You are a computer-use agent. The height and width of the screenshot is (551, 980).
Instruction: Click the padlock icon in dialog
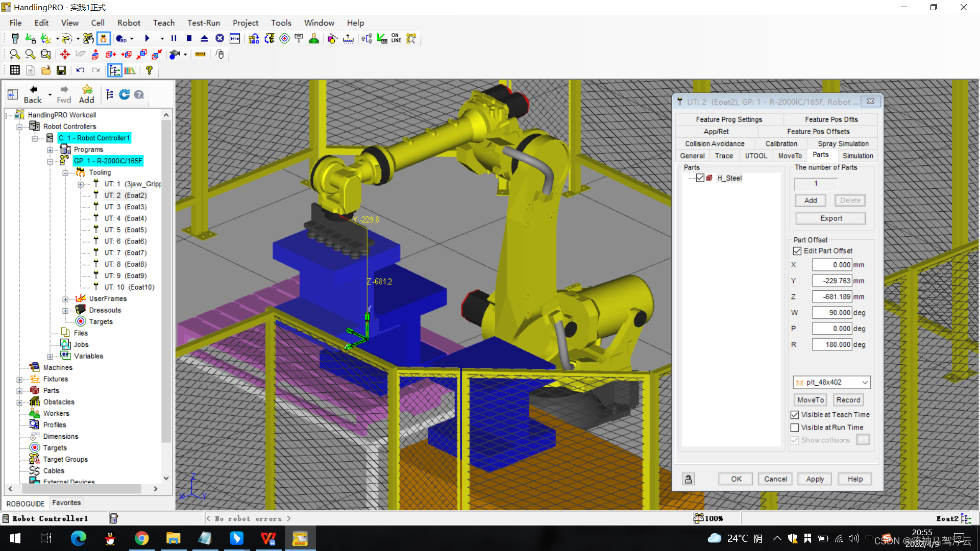[x=689, y=479]
